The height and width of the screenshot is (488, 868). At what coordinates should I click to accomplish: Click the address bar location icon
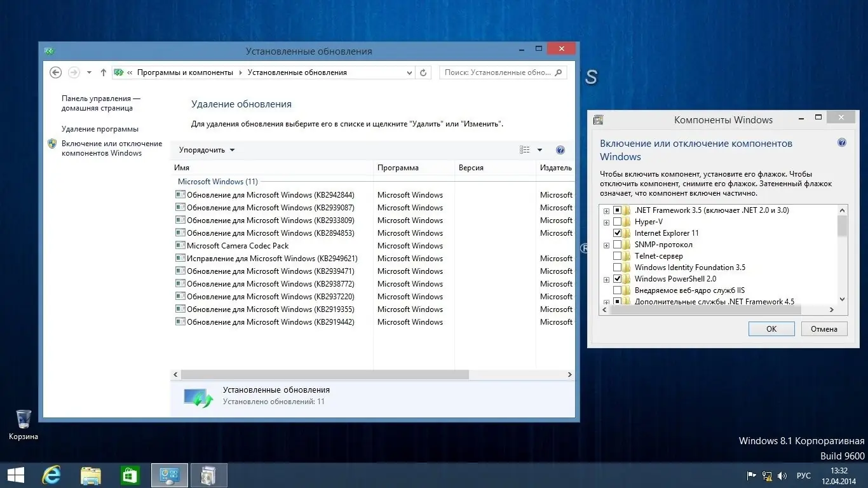point(119,72)
